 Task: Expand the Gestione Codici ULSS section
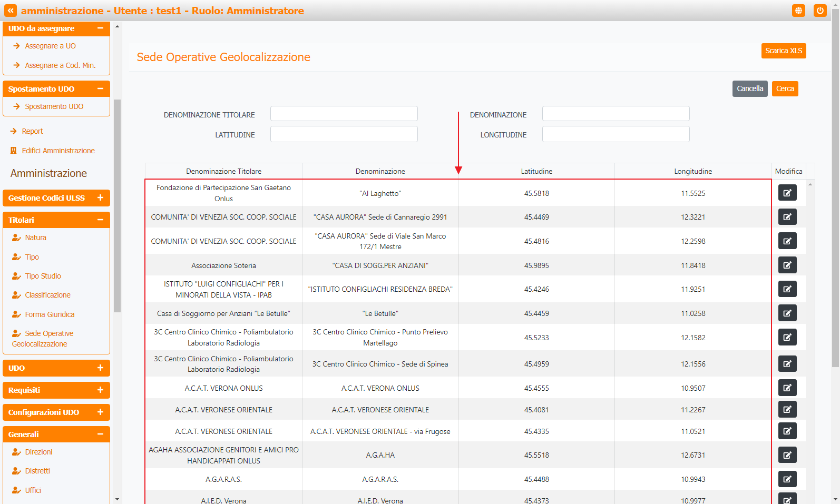[x=100, y=198]
